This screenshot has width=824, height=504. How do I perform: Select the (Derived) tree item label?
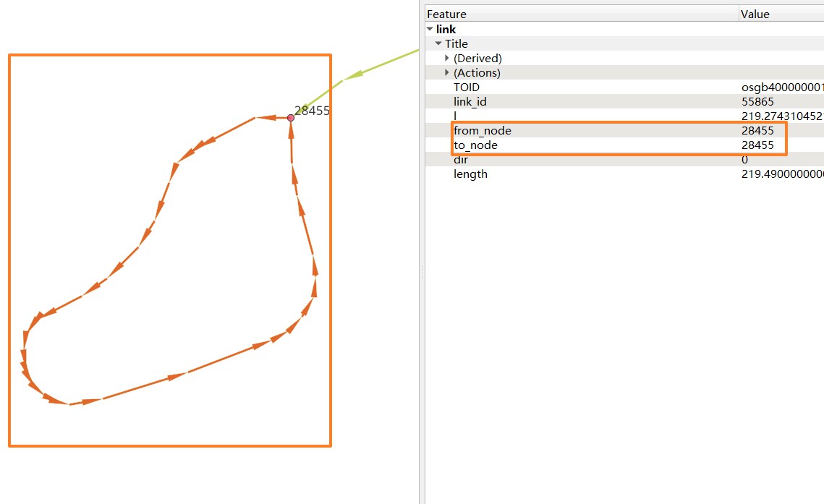pos(477,59)
